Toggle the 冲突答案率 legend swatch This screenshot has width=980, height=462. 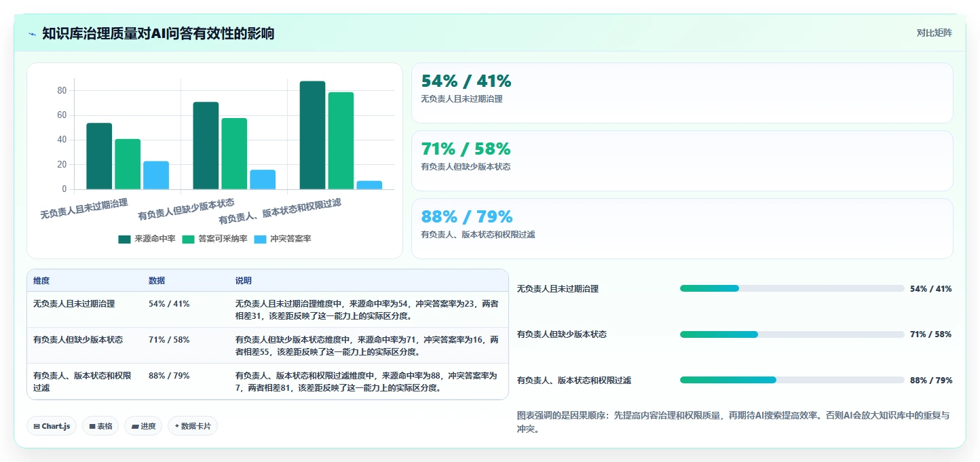pos(260,239)
